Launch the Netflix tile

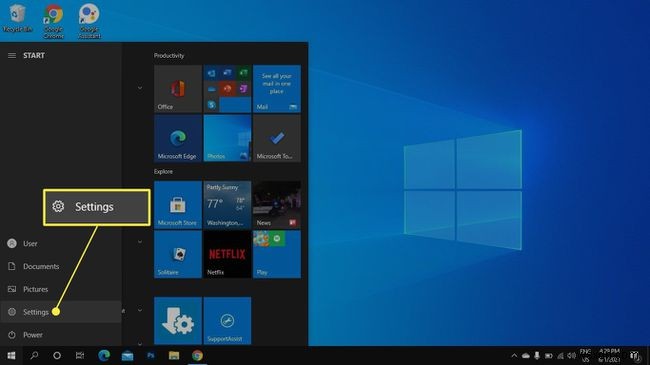[227, 254]
